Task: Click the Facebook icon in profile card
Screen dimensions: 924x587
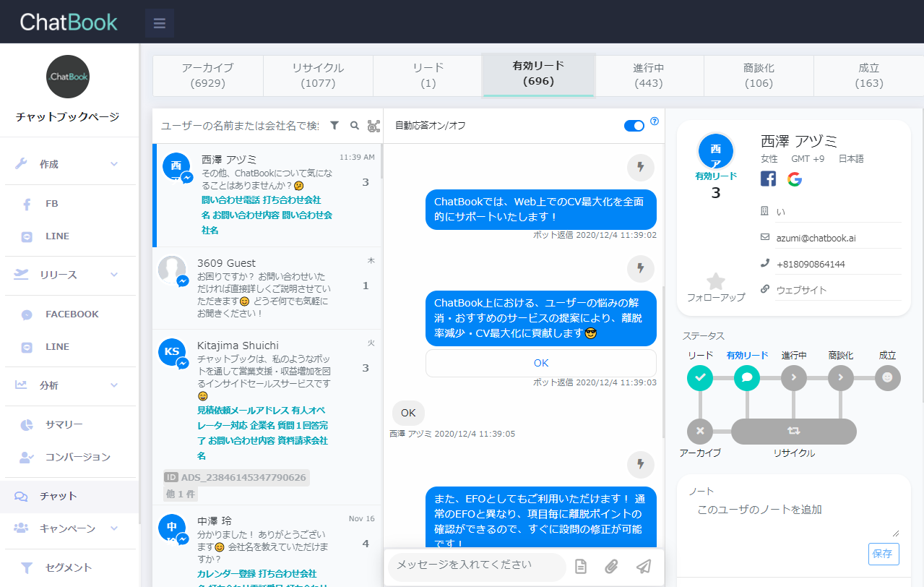Action: point(769,179)
